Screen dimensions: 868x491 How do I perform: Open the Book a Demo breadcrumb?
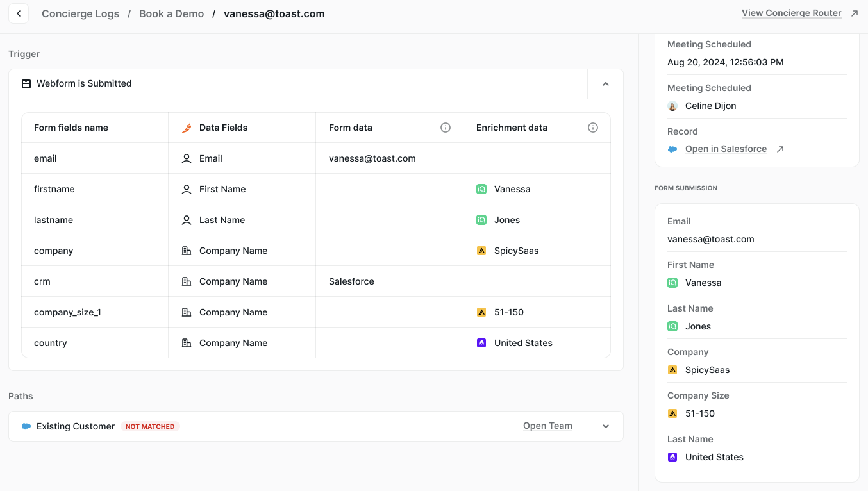click(171, 13)
